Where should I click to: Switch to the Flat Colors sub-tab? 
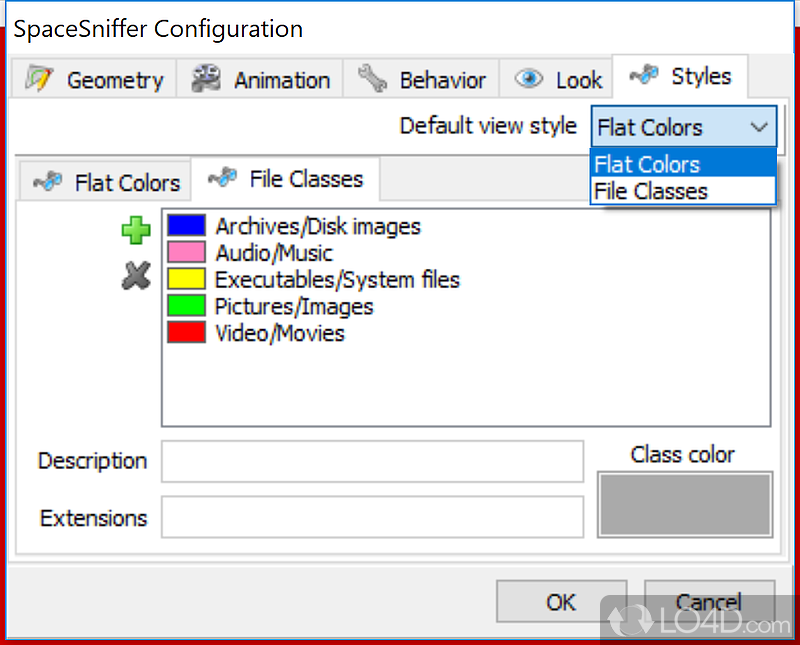pos(106,182)
